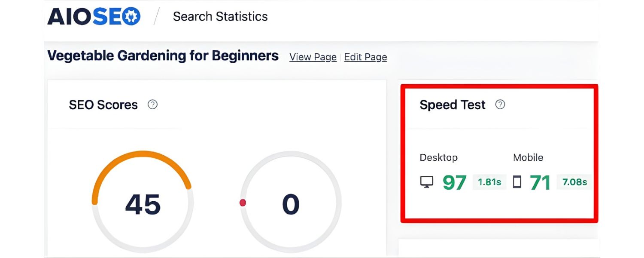Click the red dot marker on the gauge

243,202
